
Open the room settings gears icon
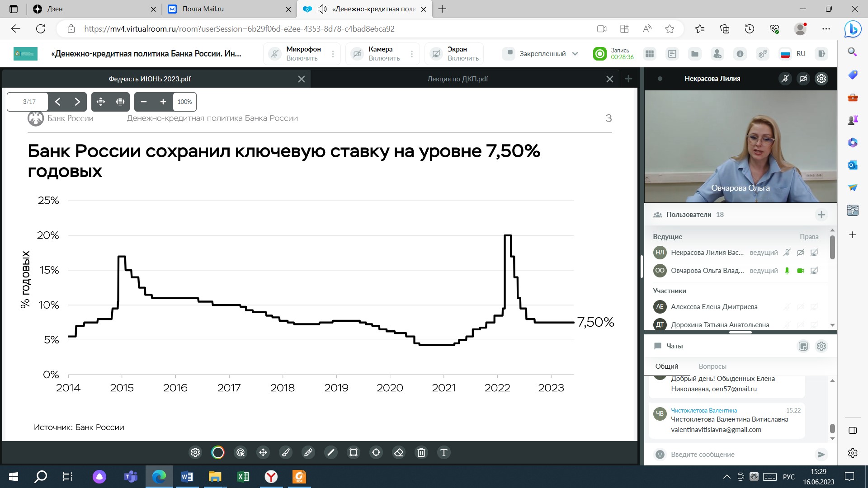763,54
